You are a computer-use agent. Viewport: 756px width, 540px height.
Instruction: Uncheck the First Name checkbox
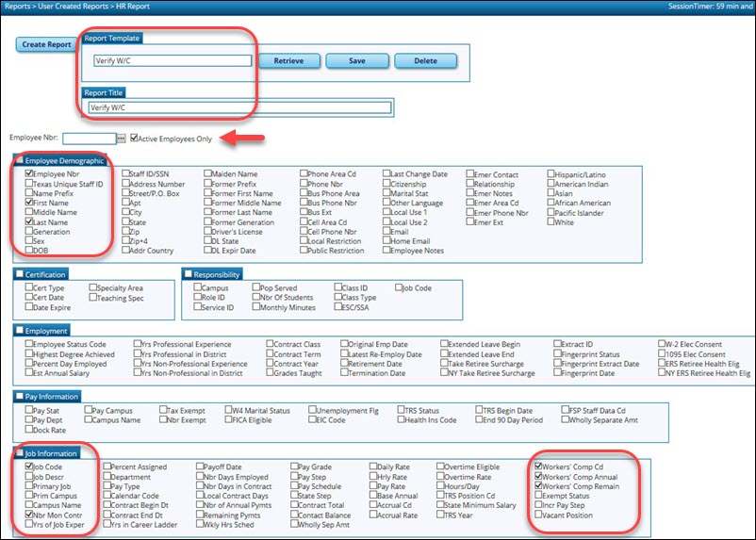(x=28, y=203)
